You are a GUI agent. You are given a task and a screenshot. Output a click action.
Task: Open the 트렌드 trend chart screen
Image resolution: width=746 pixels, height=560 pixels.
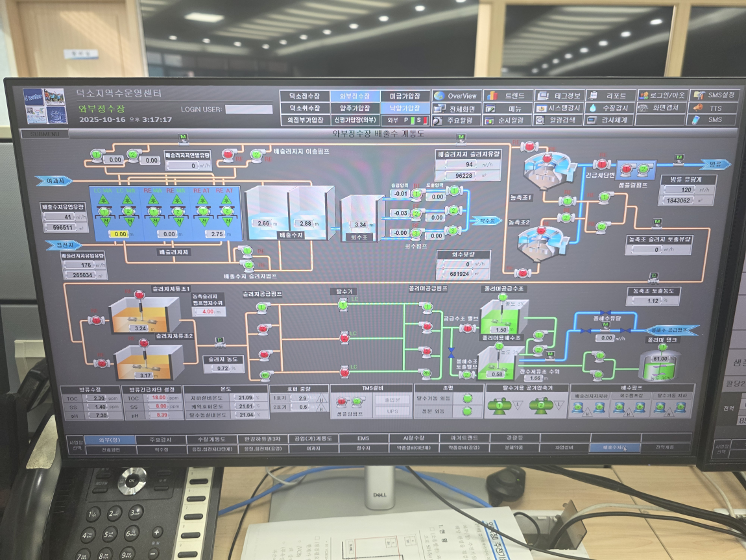pos(508,95)
